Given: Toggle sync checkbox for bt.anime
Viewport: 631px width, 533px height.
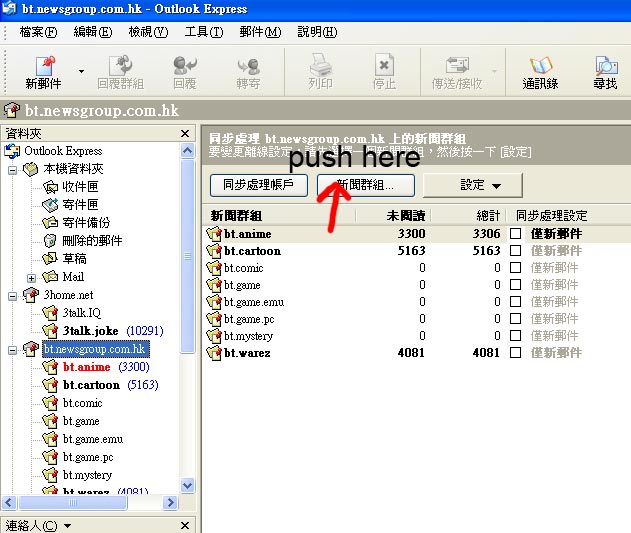Looking at the screenshot, I should [x=516, y=233].
